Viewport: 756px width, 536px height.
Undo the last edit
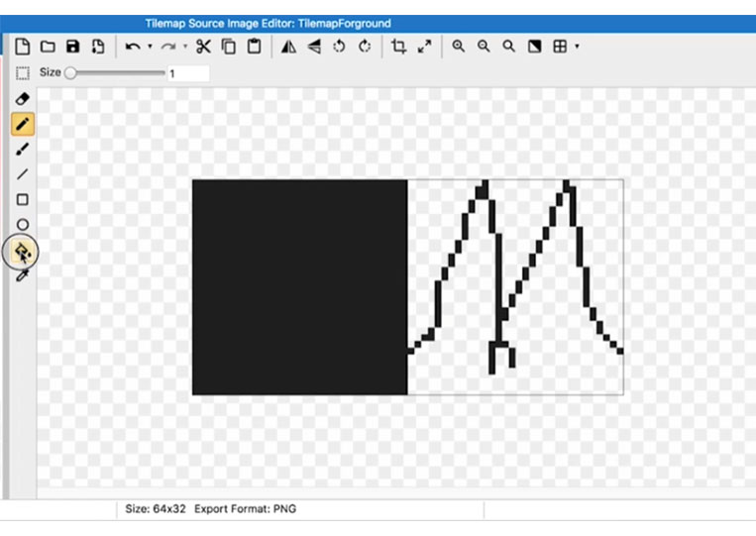(x=133, y=47)
